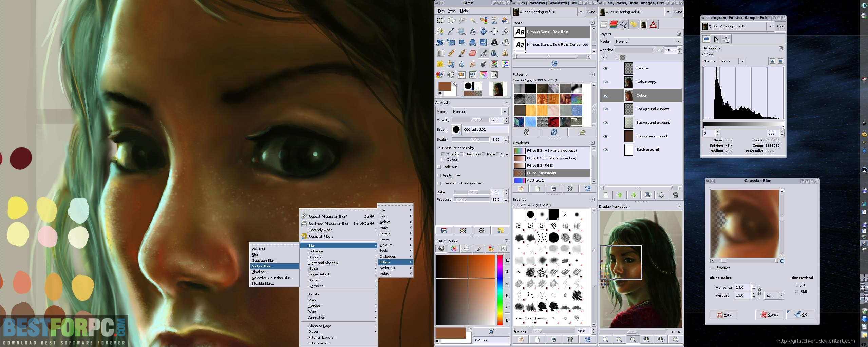Open the Layers Mode dropdown
868x347 pixels.
[x=648, y=41]
